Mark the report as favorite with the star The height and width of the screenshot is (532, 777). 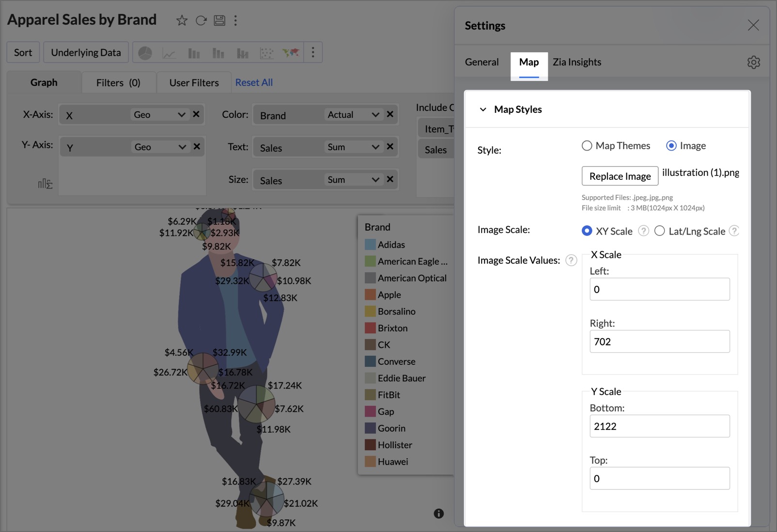[182, 20]
